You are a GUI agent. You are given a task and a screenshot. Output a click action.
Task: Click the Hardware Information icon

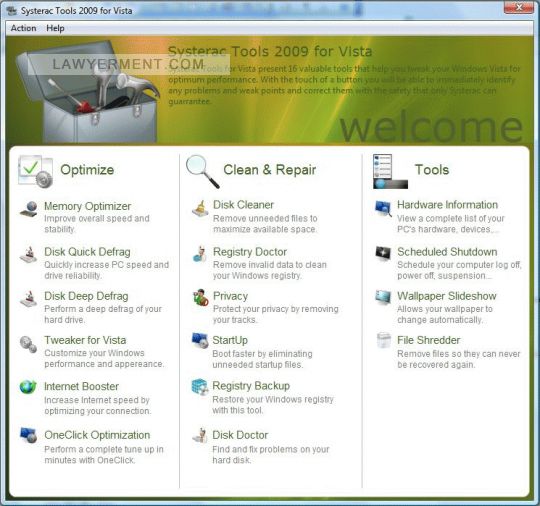383,208
